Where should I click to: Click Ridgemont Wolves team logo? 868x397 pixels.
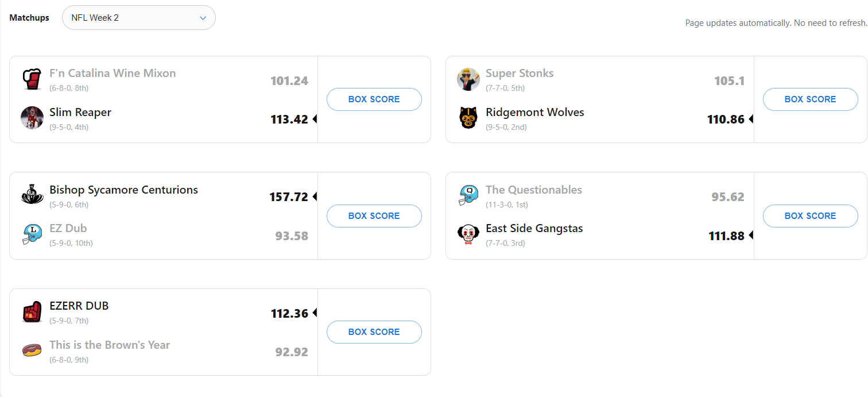[x=468, y=118]
